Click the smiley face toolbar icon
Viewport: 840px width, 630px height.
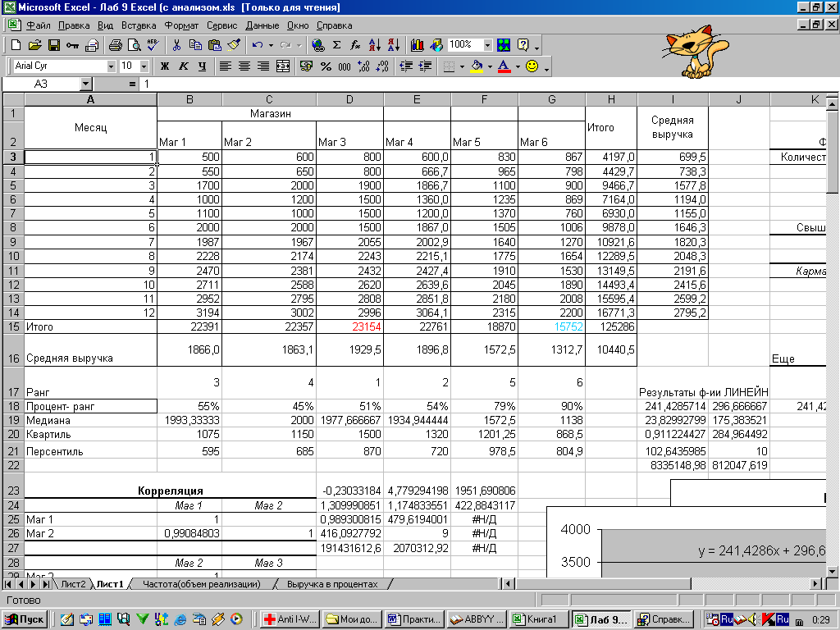(532, 66)
